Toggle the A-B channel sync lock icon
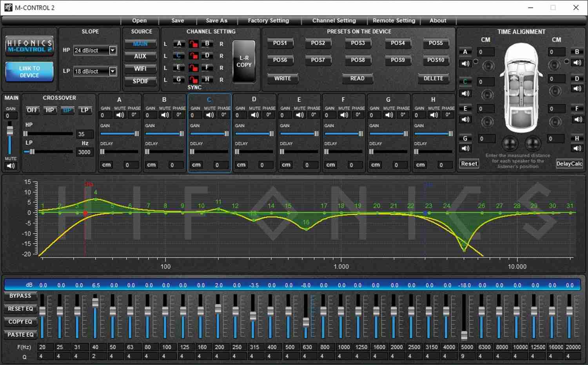Image resolution: width=588 pixels, height=365 pixels. click(x=193, y=44)
